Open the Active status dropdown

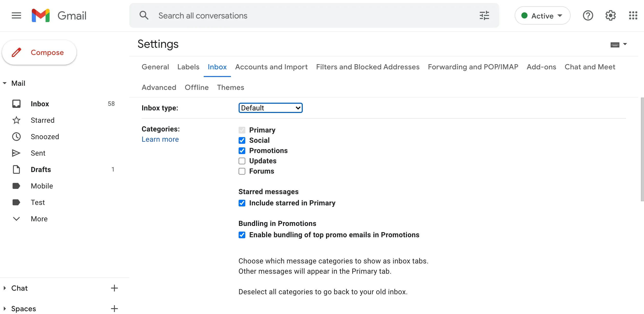point(542,15)
